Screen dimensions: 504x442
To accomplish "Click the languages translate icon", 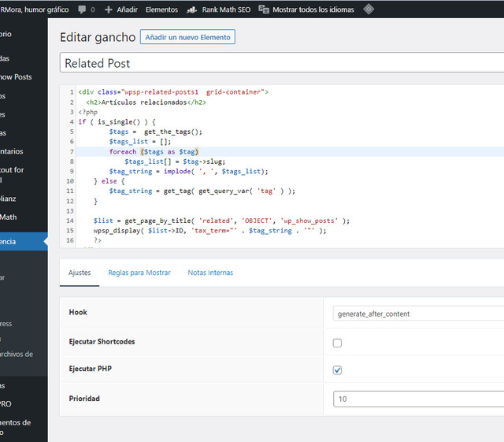I will [x=264, y=9].
